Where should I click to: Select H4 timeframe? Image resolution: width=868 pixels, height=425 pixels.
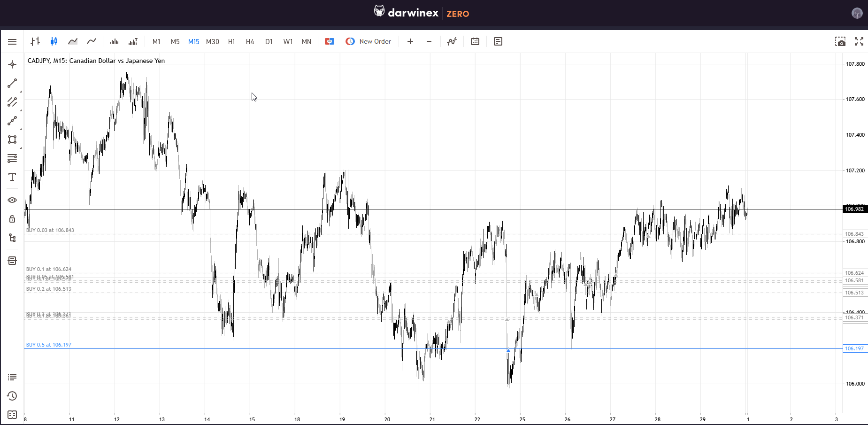pyautogui.click(x=250, y=41)
